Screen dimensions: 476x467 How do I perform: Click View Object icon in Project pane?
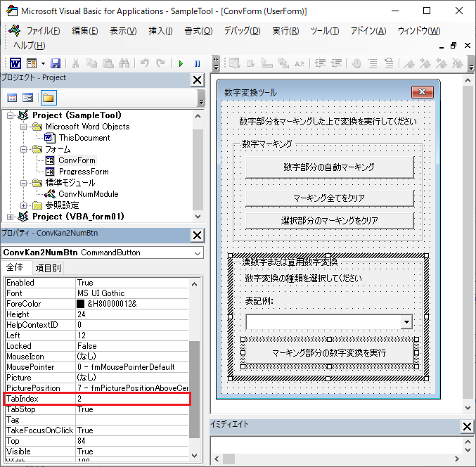click(27, 98)
